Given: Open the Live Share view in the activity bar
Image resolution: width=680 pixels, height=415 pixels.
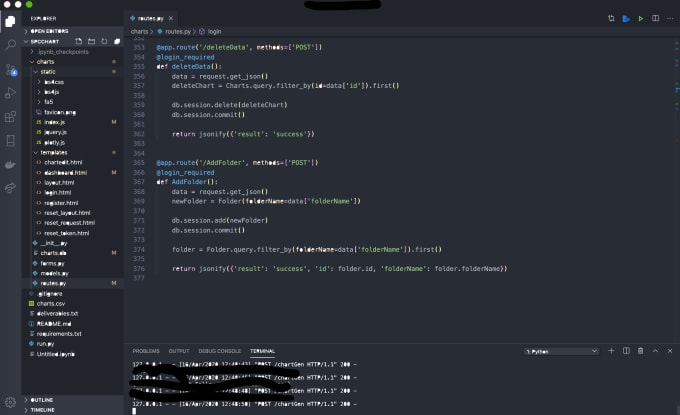Looking at the screenshot, I should [x=10, y=188].
